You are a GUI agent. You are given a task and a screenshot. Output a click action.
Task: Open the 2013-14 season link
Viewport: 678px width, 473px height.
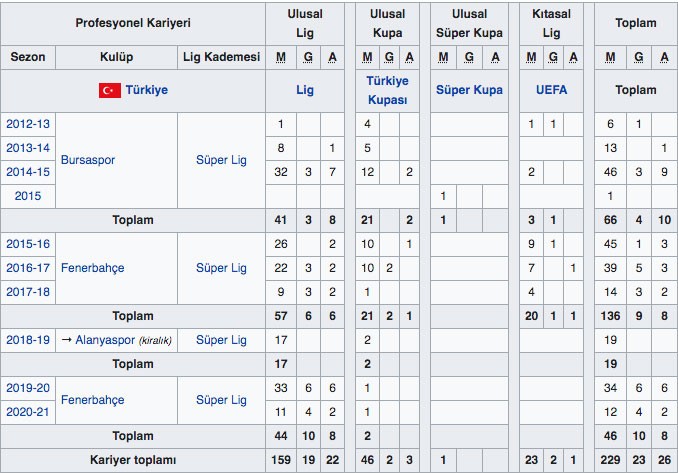tap(28, 148)
